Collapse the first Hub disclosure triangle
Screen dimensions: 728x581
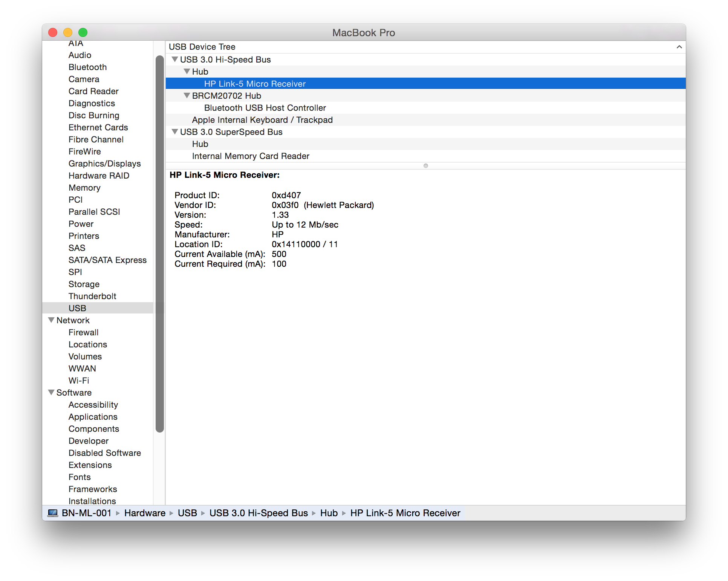(x=187, y=72)
